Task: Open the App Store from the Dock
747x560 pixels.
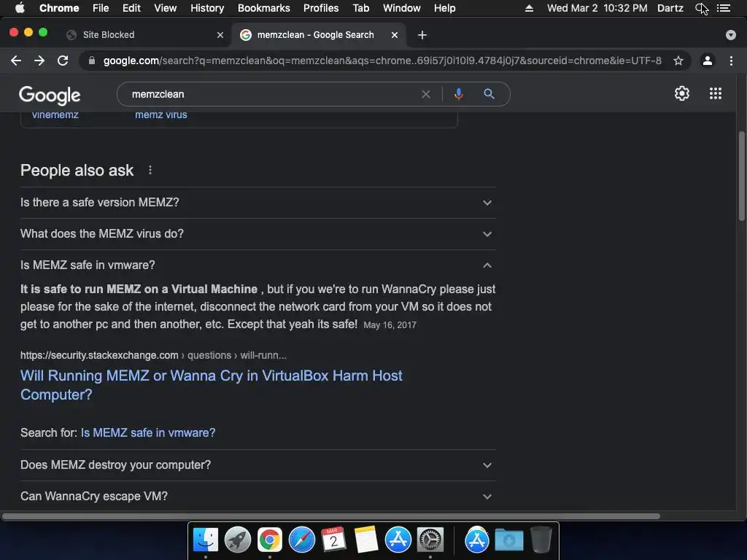Action: point(398,540)
